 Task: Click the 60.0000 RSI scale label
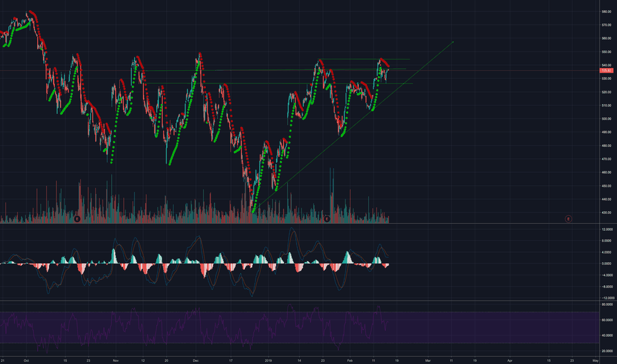click(607, 320)
